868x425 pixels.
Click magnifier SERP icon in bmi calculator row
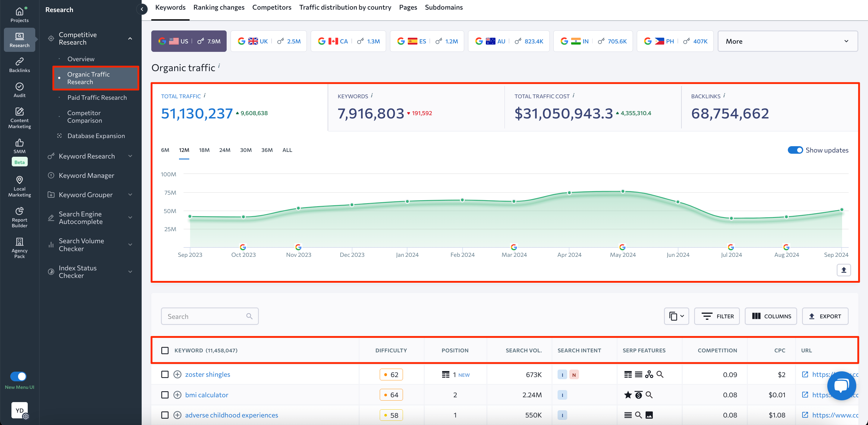pos(649,395)
